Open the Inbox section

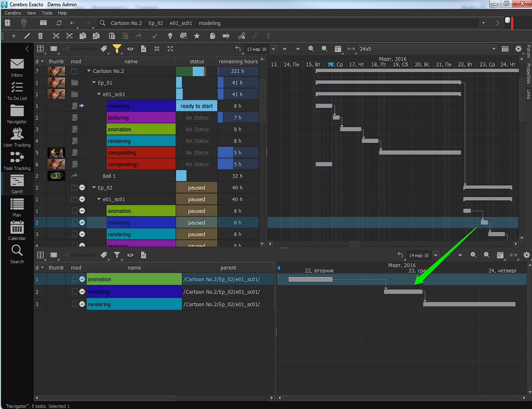(x=17, y=68)
